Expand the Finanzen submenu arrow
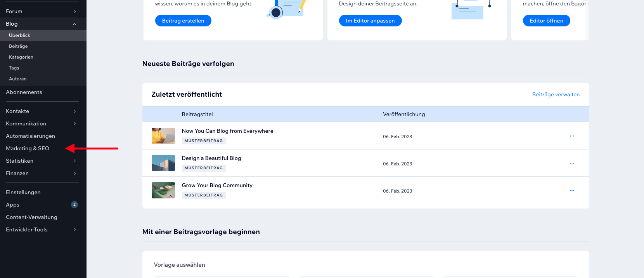Image resolution: width=644 pixels, height=278 pixels. point(74,174)
